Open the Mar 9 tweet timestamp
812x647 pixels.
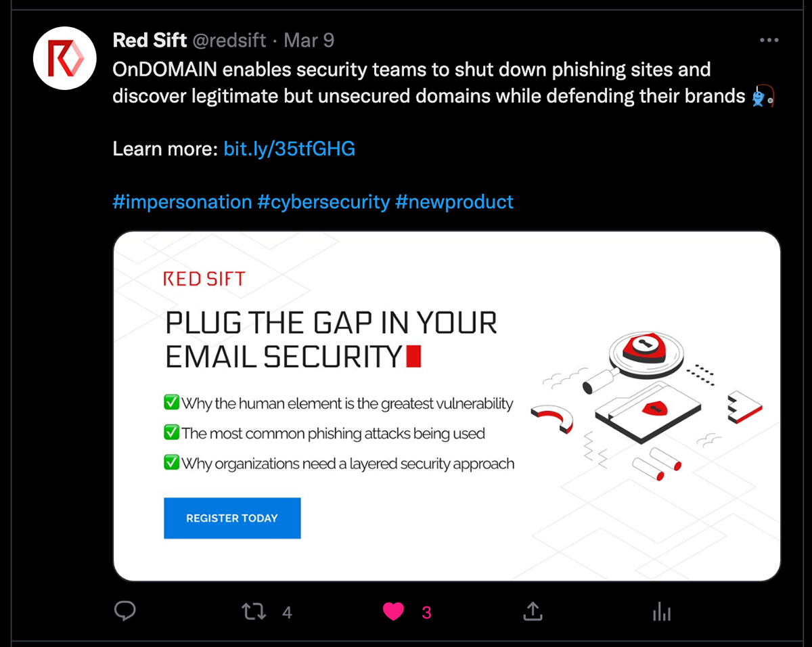coord(309,41)
